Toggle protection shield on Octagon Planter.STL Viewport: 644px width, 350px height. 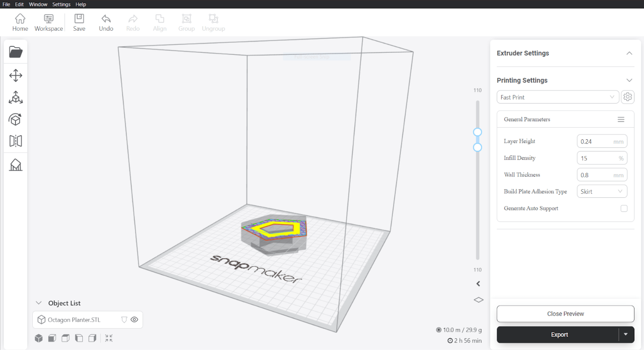tap(124, 320)
